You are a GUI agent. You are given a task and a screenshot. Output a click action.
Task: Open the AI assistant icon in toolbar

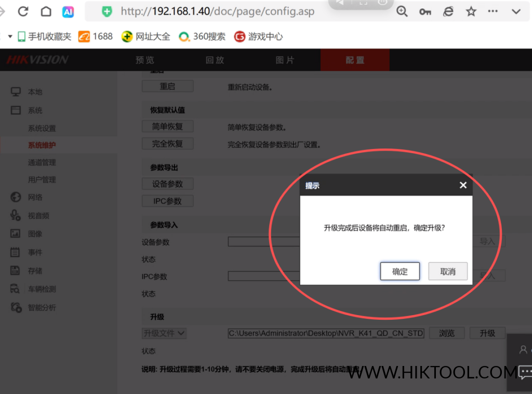click(68, 12)
